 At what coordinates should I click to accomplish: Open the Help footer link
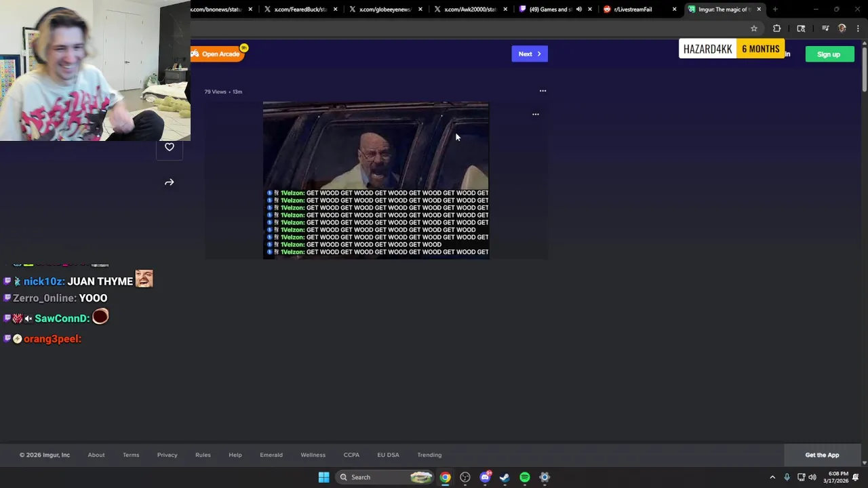235,455
